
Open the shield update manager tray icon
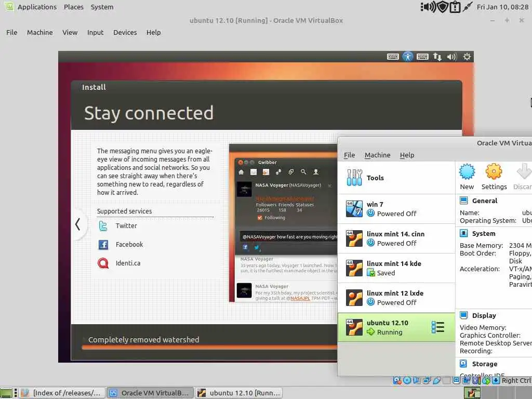443,7
